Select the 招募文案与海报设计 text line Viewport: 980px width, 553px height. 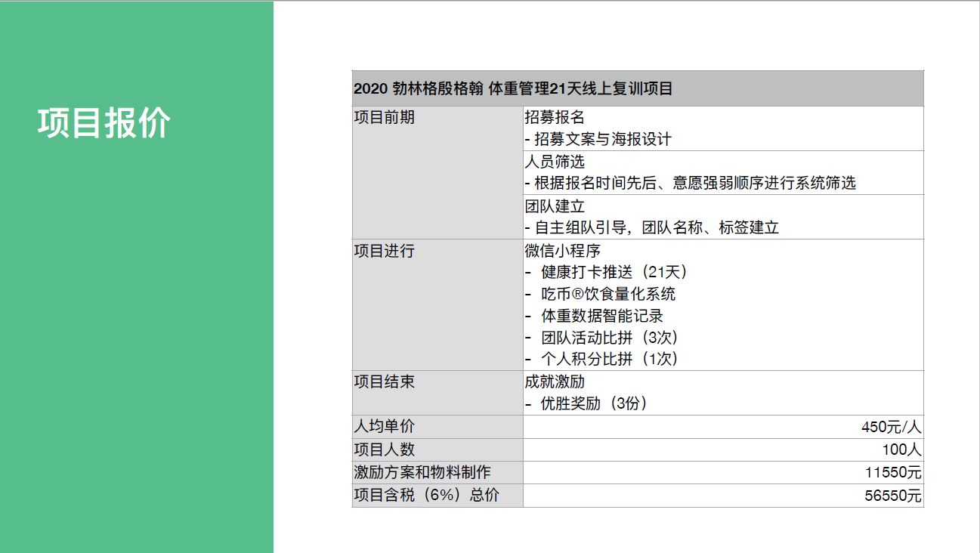(598, 139)
